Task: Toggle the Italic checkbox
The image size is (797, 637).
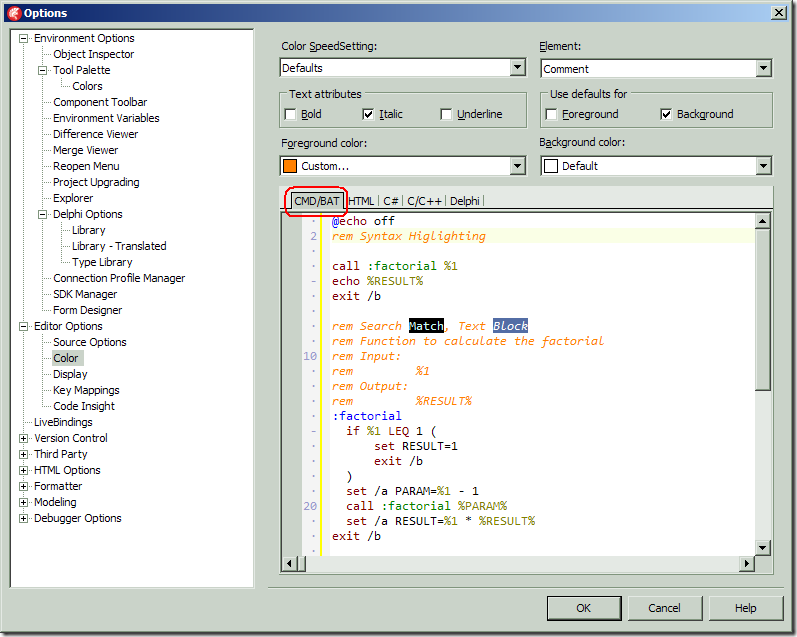Action: point(368,114)
